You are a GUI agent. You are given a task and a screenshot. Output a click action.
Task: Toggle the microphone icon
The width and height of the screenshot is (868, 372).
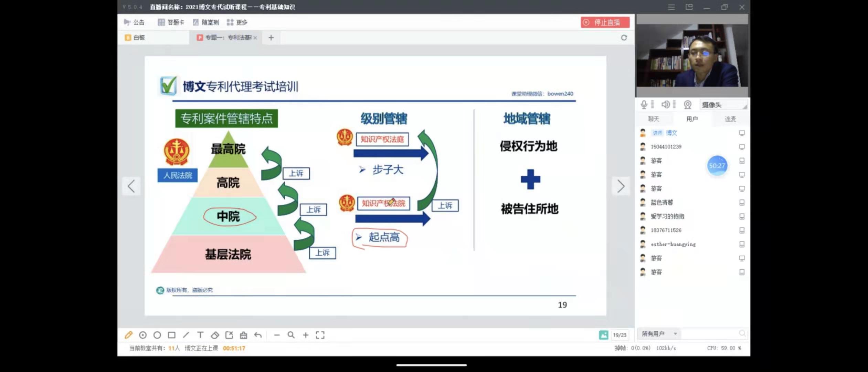point(644,105)
